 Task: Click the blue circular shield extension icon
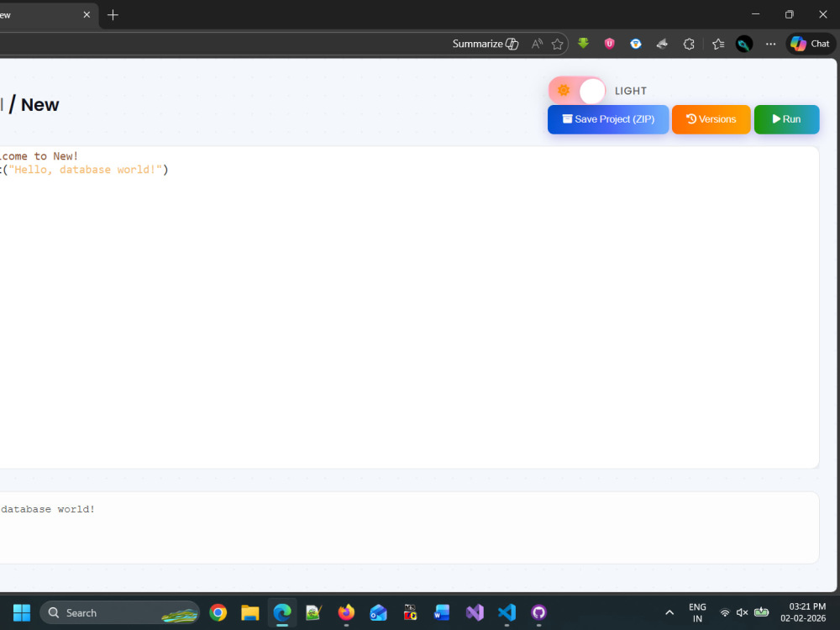point(636,44)
